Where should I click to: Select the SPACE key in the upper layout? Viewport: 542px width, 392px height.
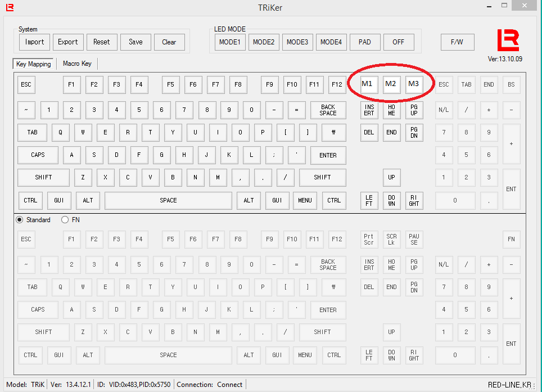pos(168,200)
